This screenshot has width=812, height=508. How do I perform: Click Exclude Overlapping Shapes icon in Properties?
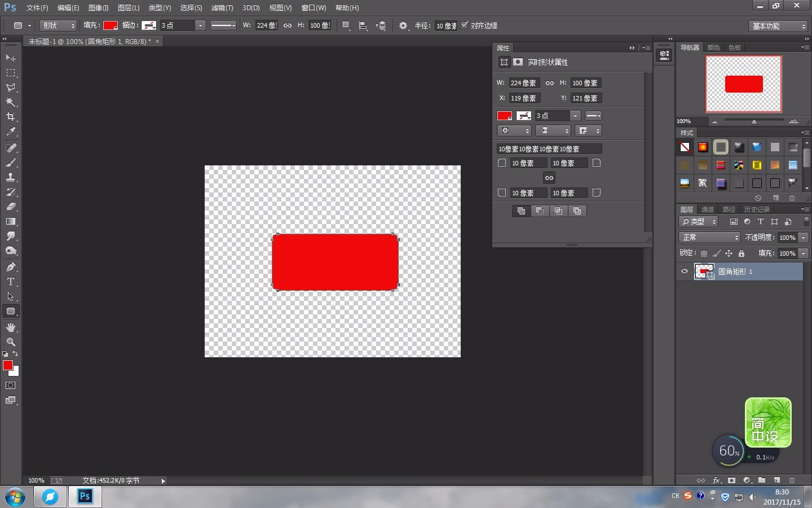pos(577,211)
